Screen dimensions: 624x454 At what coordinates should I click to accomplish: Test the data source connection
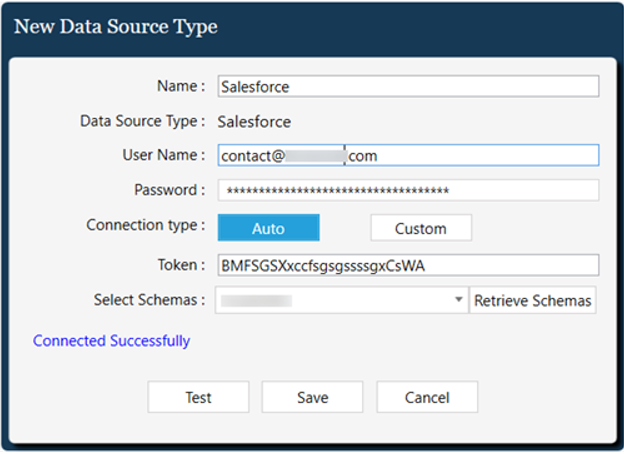pyautogui.click(x=198, y=397)
